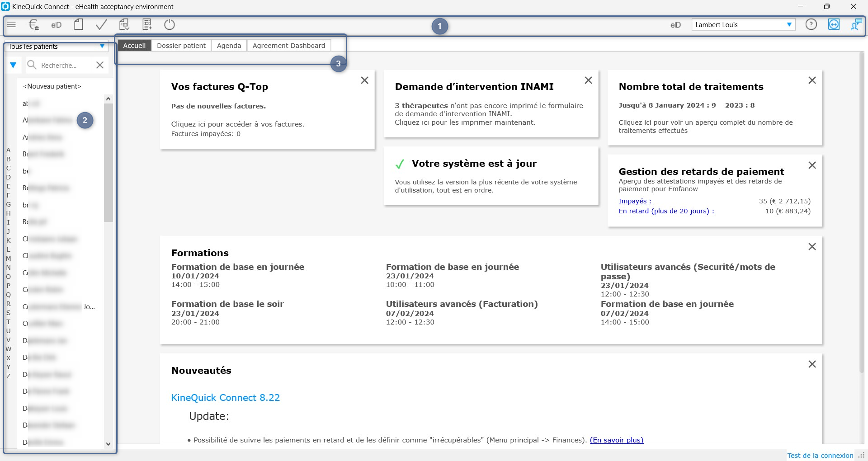This screenshot has width=868, height=461.
Task: Open the 10/01/2024 Formation de base en journée
Action: coord(238,276)
